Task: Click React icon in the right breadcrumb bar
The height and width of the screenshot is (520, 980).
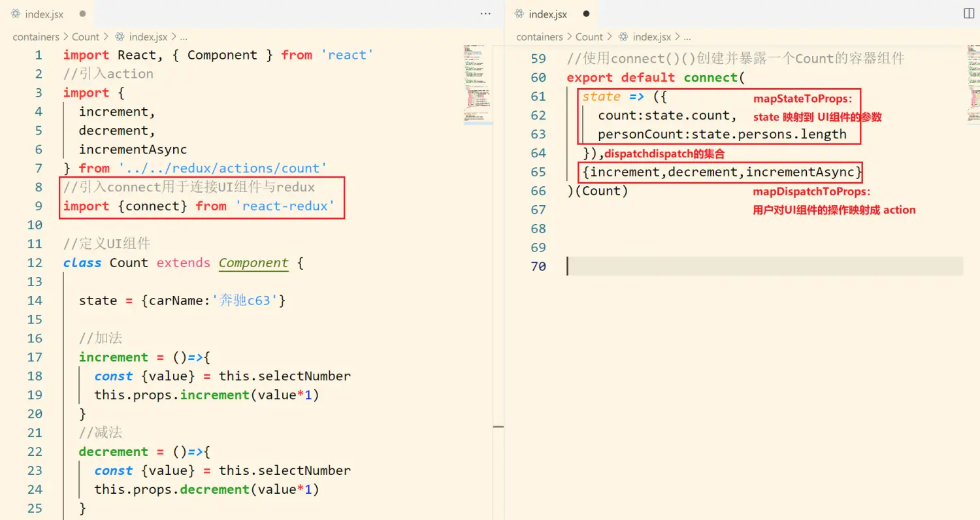Action: (x=623, y=37)
